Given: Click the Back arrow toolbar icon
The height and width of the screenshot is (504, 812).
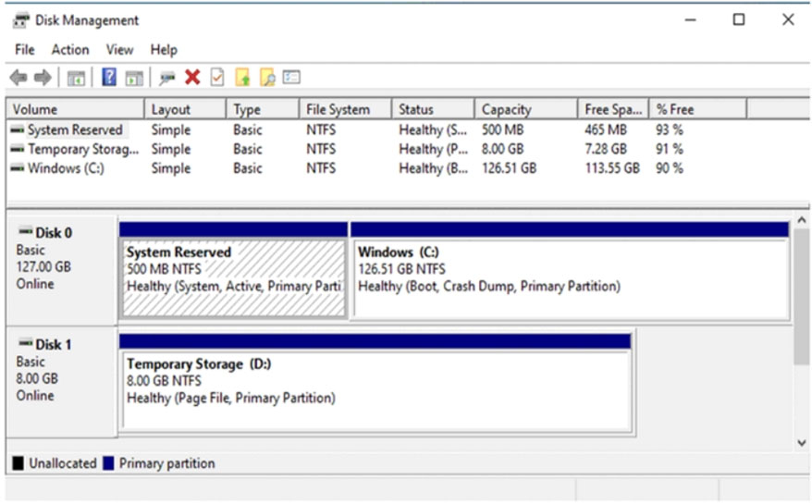Looking at the screenshot, I should click(x=18, y=79).
